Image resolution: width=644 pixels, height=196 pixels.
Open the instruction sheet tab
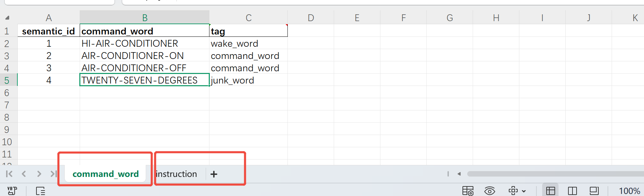pos(176,174)
